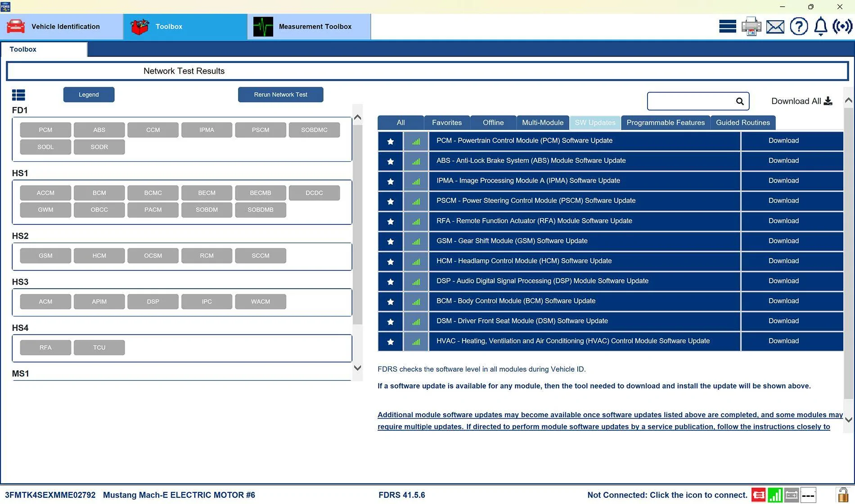Open the hamburger menu icon
The width and height of the screenshot is (855, 504).
(x=727, y=27)
